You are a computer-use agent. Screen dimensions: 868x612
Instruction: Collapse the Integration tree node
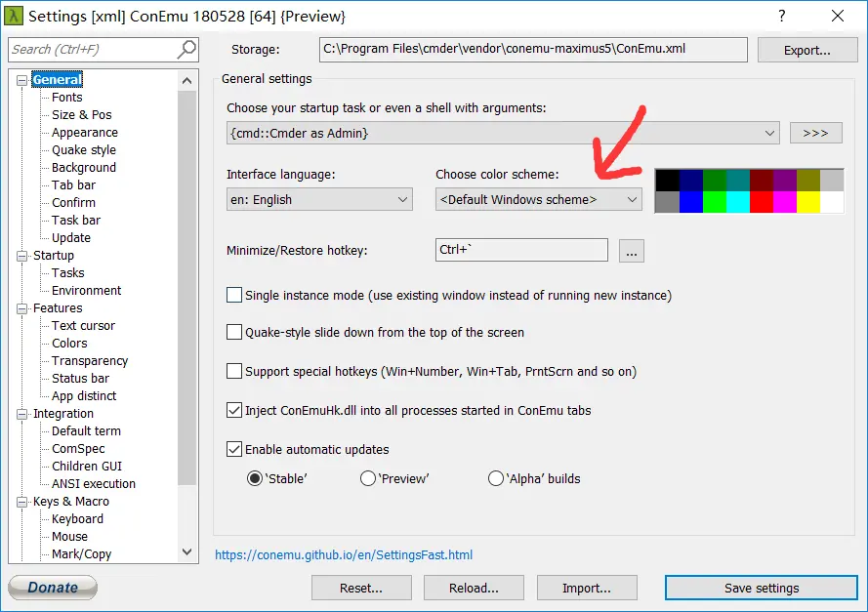[21, 414]
